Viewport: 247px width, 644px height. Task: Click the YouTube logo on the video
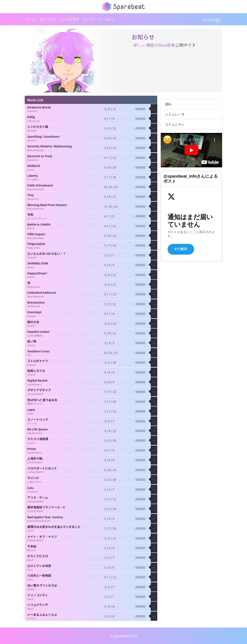point(210,162)
